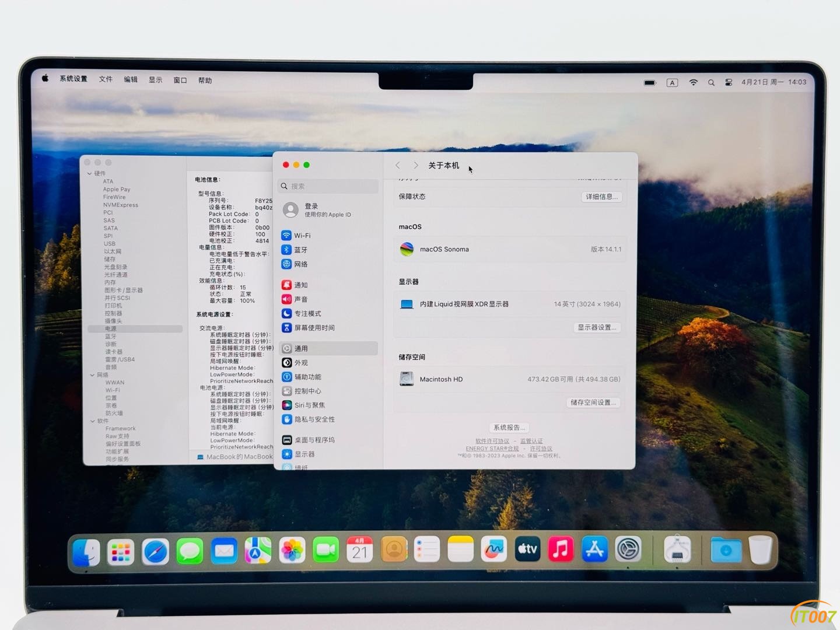The image size is (840, 630).
Task: Open the Downloads folder in Dock
Action: (726, 549)
